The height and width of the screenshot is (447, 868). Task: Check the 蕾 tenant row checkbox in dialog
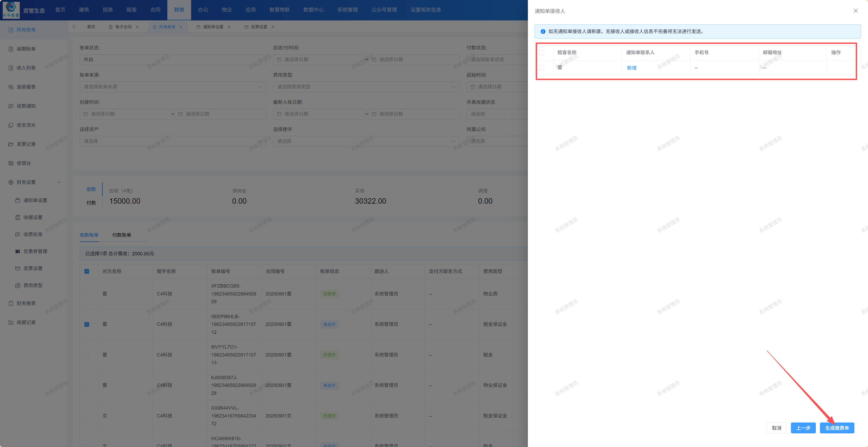[541, 68]
